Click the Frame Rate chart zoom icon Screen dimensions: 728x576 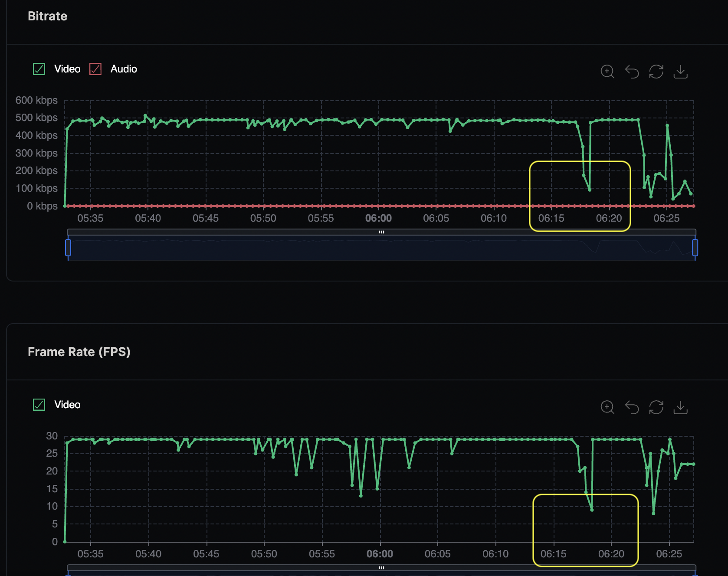[x=607, y=407]
